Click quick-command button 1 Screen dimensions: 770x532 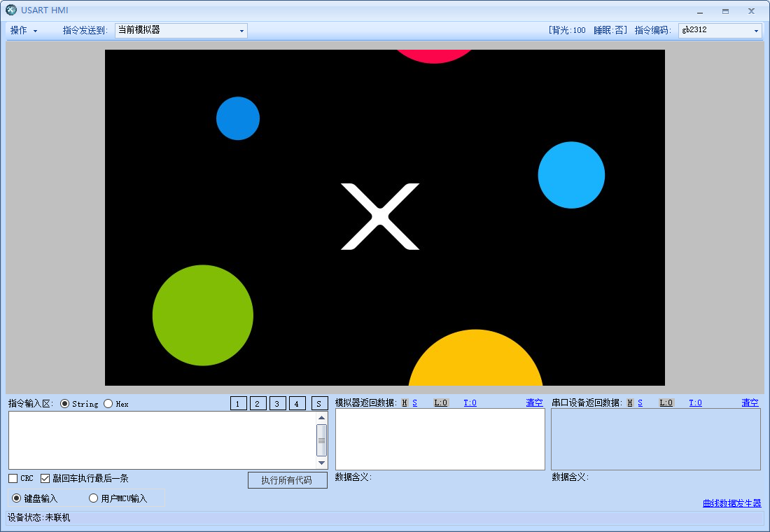(238, 403)
